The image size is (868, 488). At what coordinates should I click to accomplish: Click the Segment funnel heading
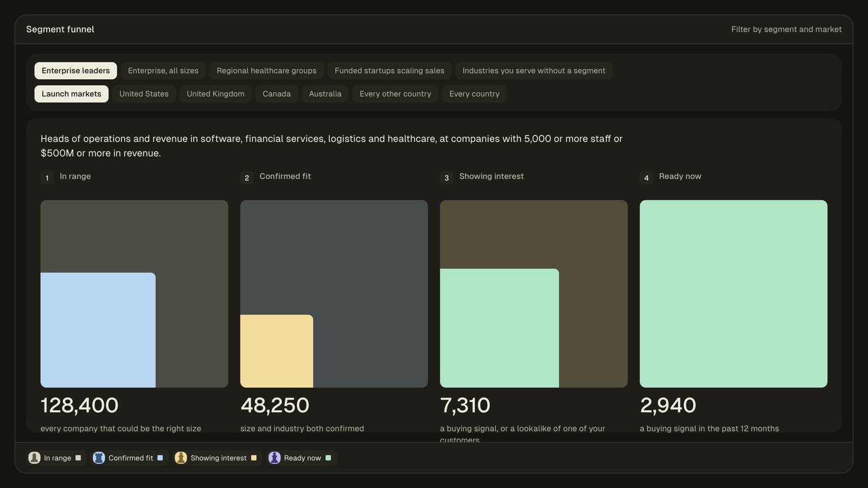(60, 29)
